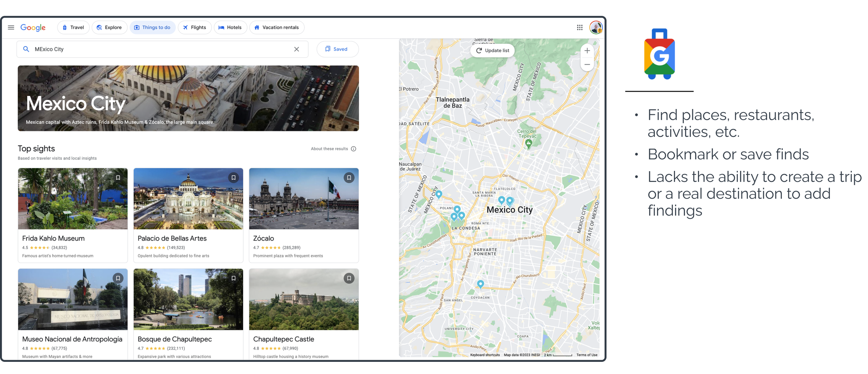Click the Zócalo title
This screenshot has height=374, width=868.
point(264,239)
